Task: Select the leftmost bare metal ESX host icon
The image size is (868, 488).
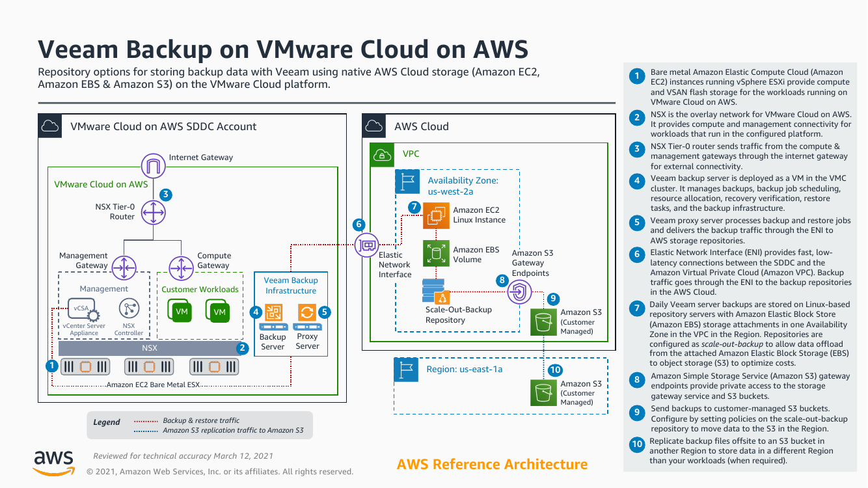Action: point(85,366)
